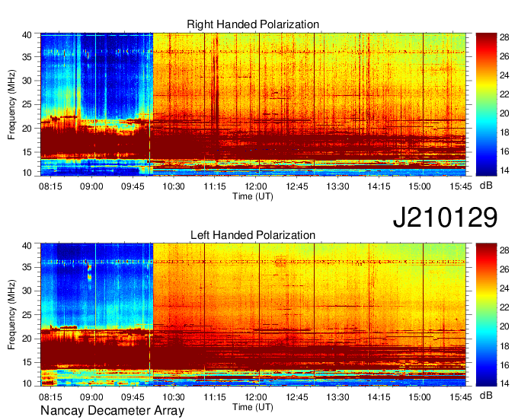The width and height of the screenshot is (518, 420).
Task: Click the Frequency (MHz) axis label of the Right Handed plot
Action: point(11,104)
